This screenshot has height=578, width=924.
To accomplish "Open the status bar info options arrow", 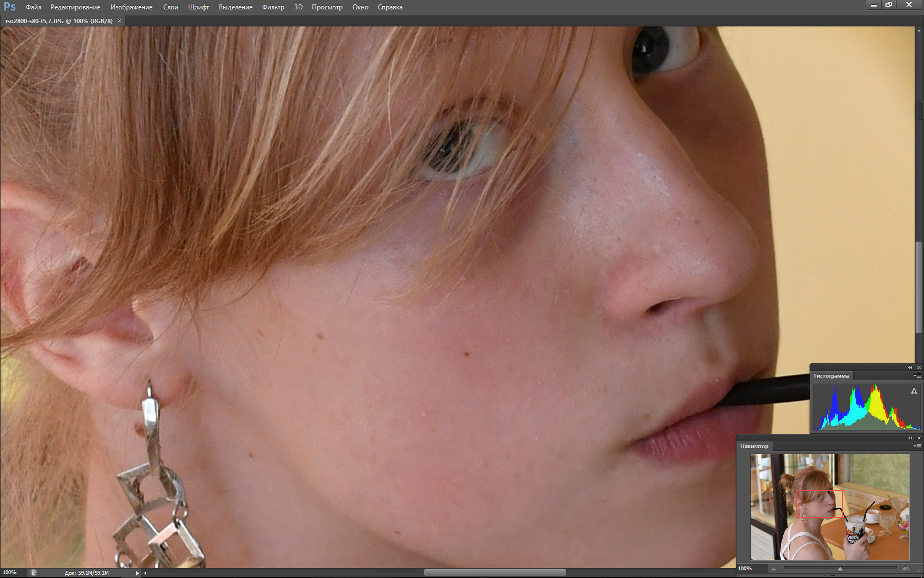I will tap(137, 573).
